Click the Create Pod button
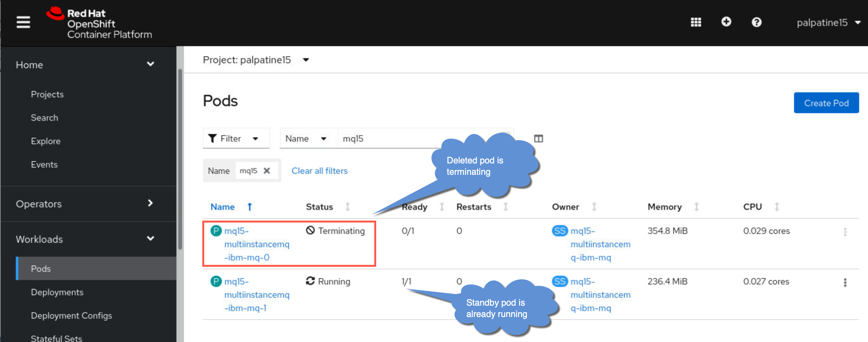This screenshot has height=342, width=868. click(x=826, y=103)
